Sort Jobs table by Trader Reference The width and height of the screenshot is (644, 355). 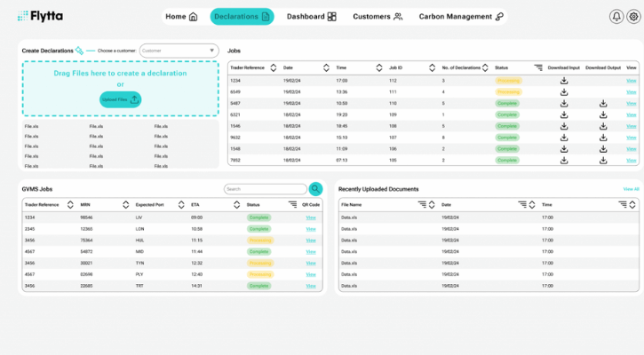tap(273, 67)
